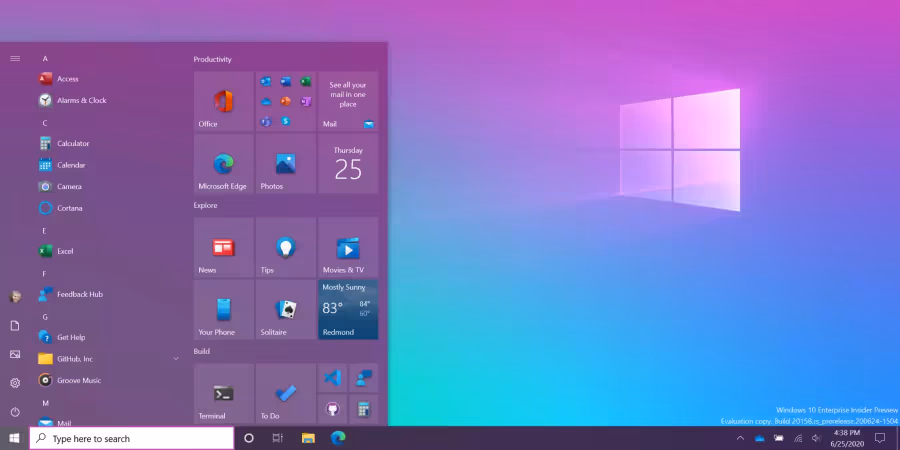
Task: Launch PowerPoint from the Office folder tile
Action: click(x=286, y=102)
